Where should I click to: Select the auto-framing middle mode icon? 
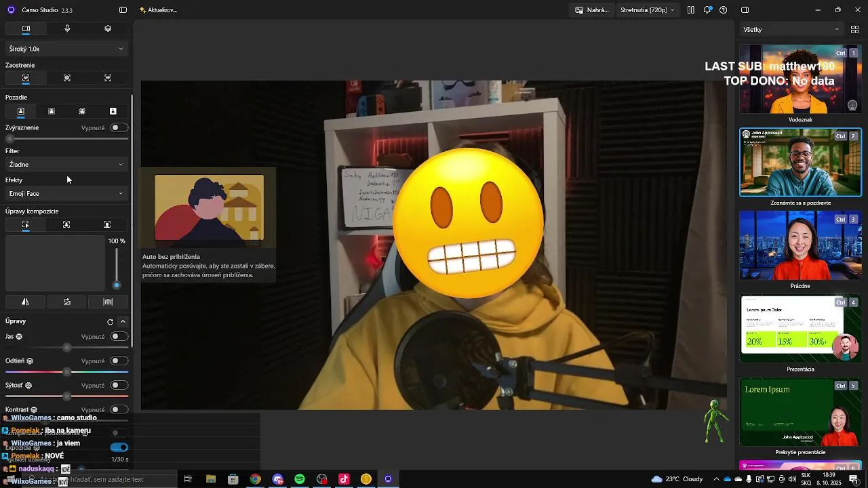pos(66,224)
